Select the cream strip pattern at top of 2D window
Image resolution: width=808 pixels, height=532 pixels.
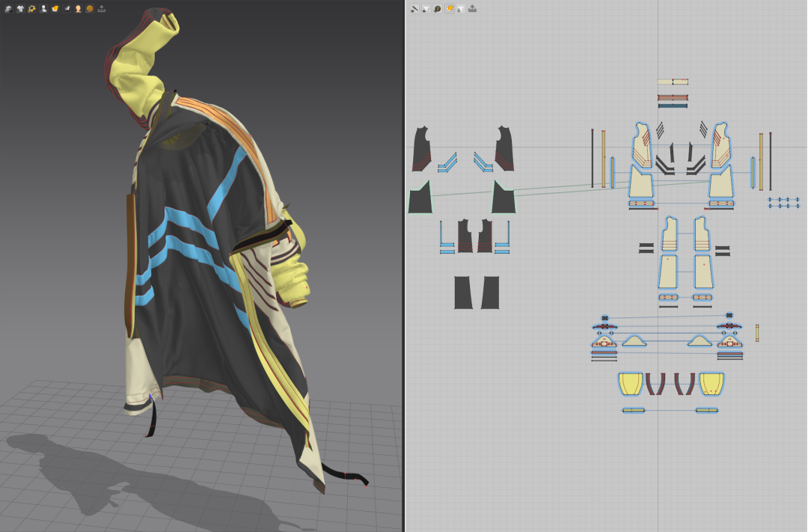pos(673,82)
